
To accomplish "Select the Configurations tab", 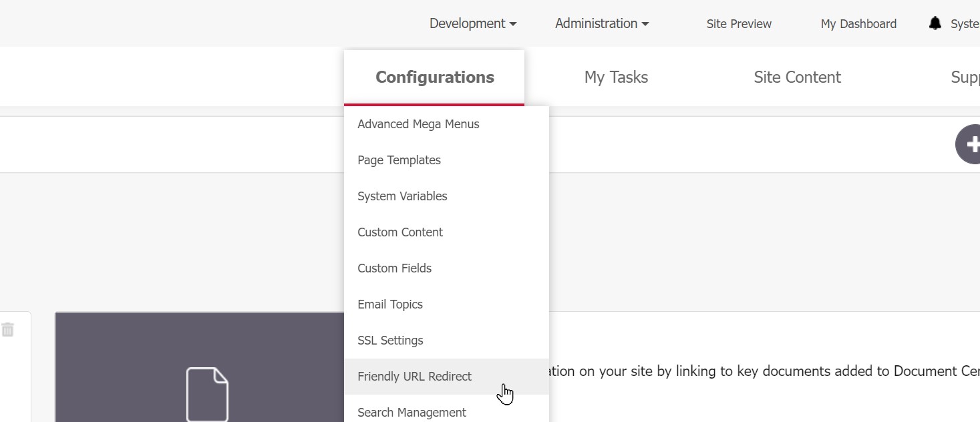I will (x=434, y=77).
